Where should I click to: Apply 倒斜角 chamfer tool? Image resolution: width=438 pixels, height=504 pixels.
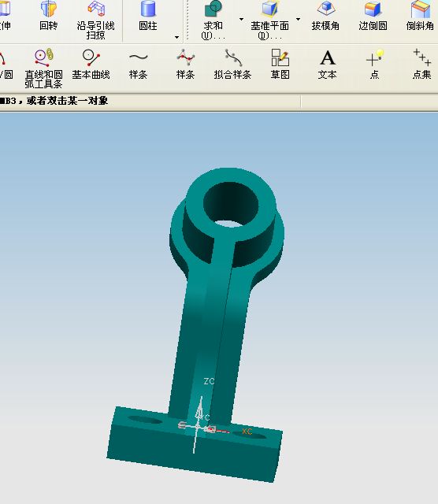pyautogui.click(x=420, y=16)
